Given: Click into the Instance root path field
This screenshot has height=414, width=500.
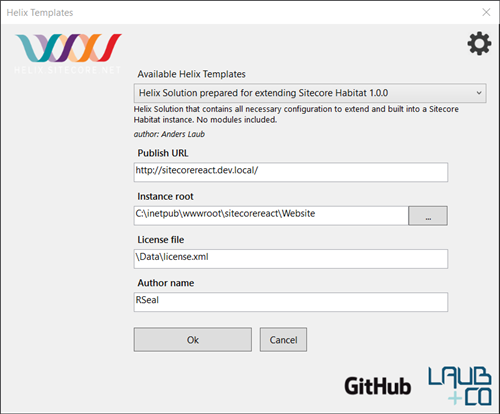Looking at the screenshot, I should [271, 216].
